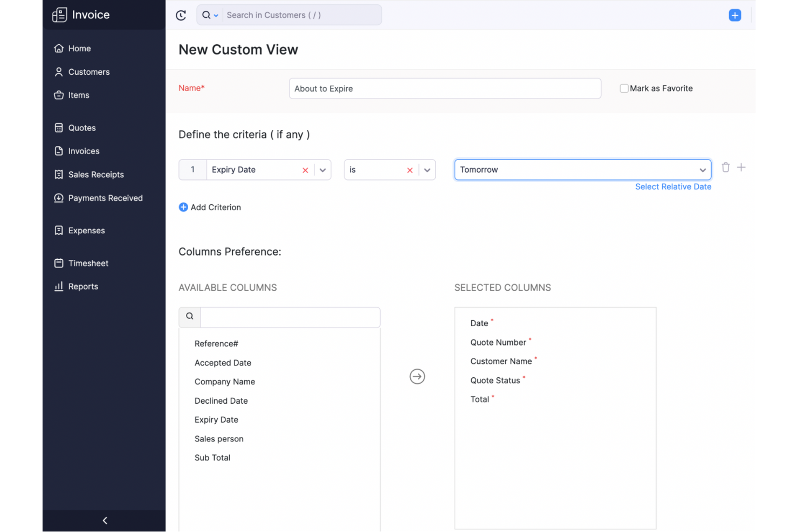Click the Sales Receipts icon
This screenshot has height=532, width=798.
[59, 175]
